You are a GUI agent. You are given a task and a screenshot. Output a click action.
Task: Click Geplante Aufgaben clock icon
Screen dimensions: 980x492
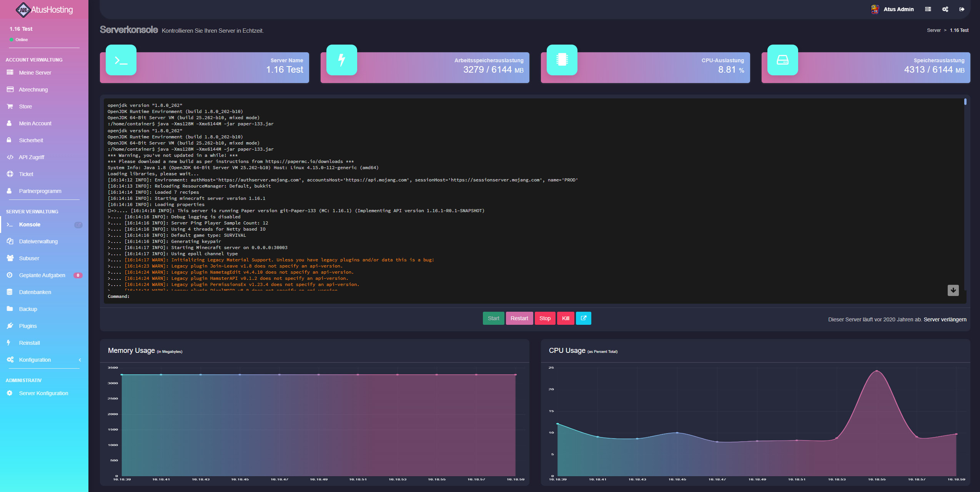click(x=10, y=275)
